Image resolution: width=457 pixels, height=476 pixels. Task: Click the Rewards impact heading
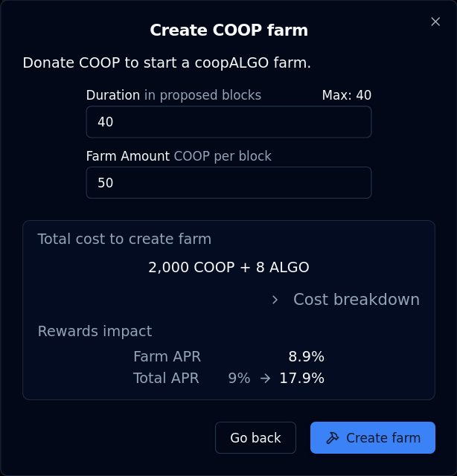pyautogui.click(x=95, y=331)
